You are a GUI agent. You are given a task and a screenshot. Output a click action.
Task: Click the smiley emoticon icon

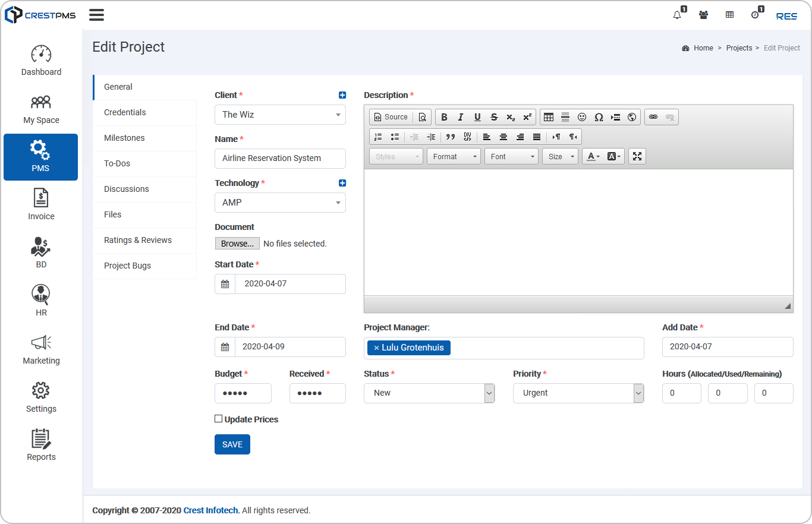[x=582, y=117]
